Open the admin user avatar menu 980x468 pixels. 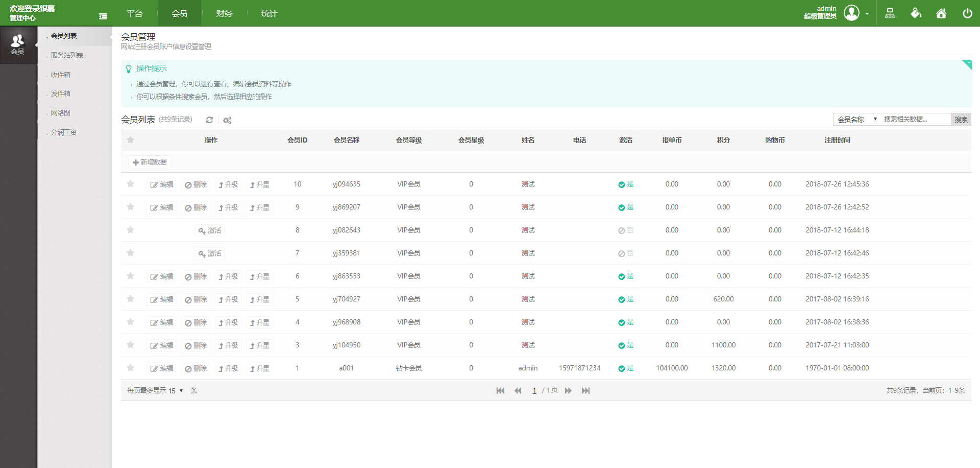(x=851, y=13)
